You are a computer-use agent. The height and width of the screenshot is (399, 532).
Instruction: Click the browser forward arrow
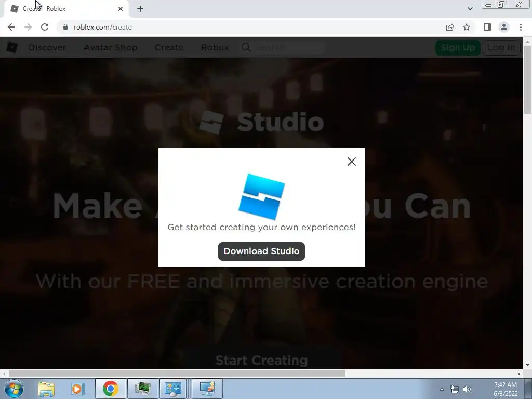click(28, 27)
